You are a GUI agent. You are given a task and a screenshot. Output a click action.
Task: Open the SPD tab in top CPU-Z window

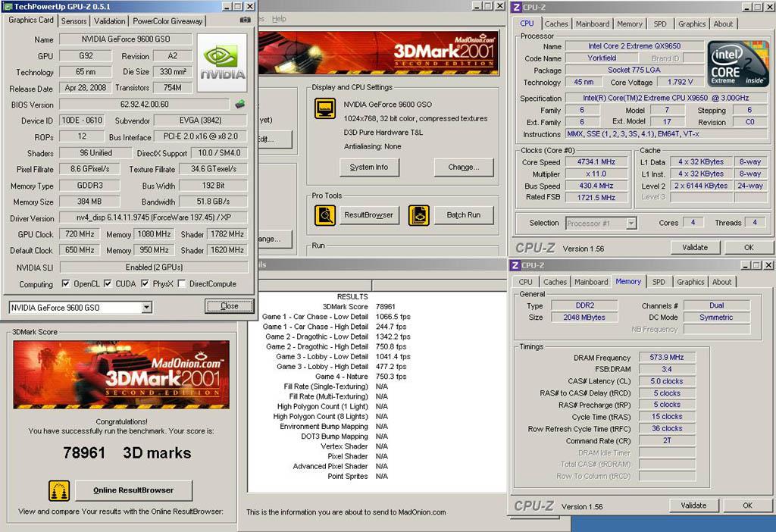point(660,23)
